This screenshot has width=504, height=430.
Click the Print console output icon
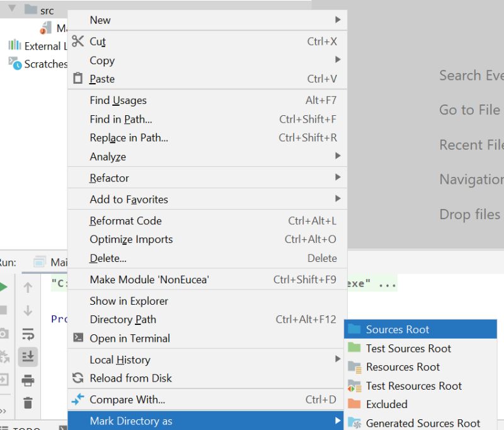pos(28,380)
